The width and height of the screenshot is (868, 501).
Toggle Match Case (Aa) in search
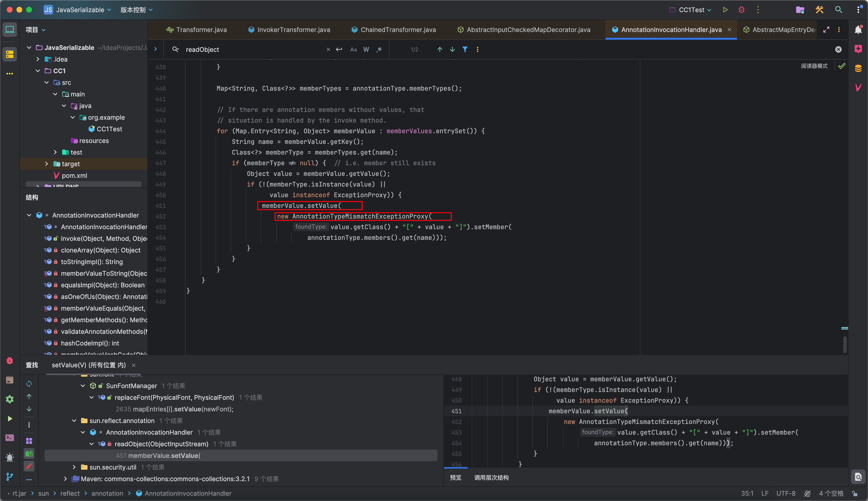354,50
